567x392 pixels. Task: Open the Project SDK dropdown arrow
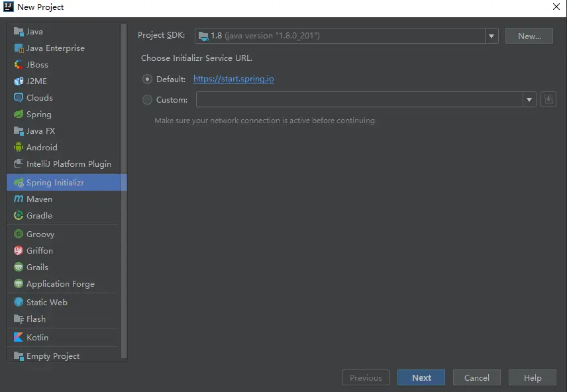point(491,36)
